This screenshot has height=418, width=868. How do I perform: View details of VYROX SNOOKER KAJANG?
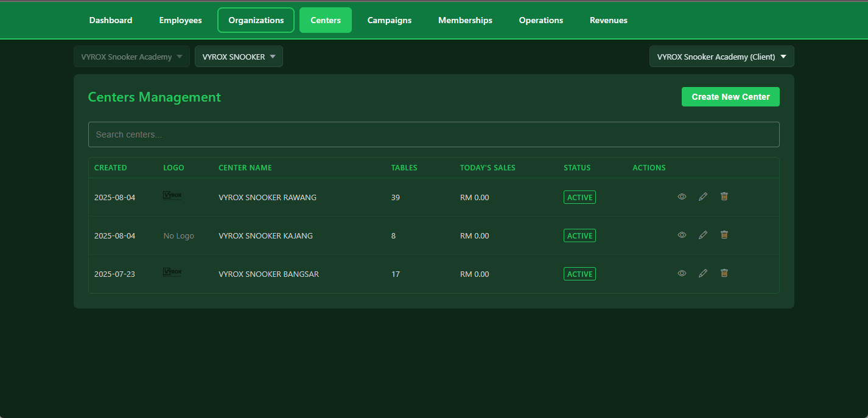(x=682, y=235)
